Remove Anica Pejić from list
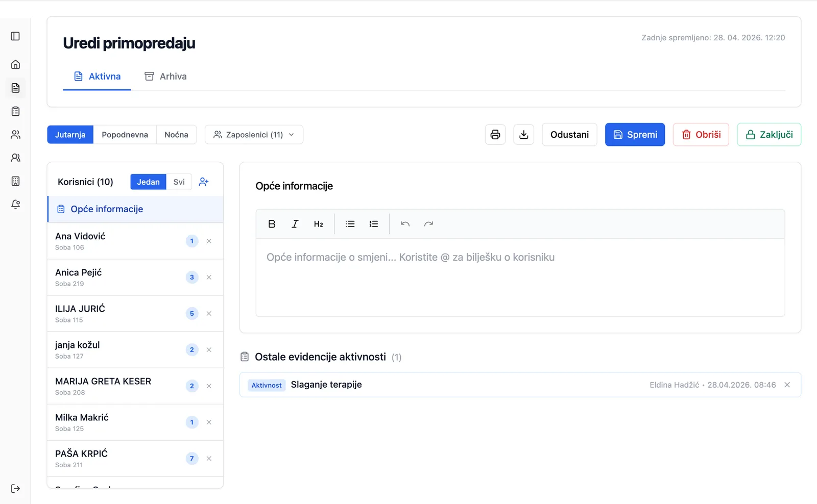Screen dimensions: 817x504 pyautogui.click(x=209, y=277)
